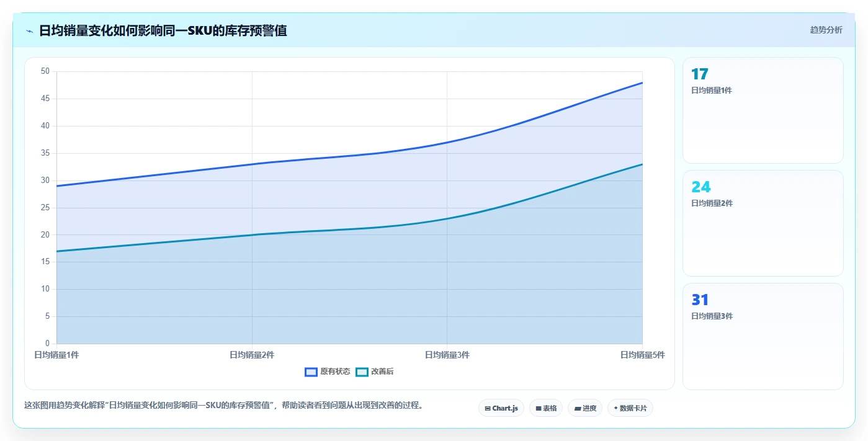Click the icon in the Chart.js tag
Image resolution: width=868 pixels, height=441 pixels.
pos(488,408)
